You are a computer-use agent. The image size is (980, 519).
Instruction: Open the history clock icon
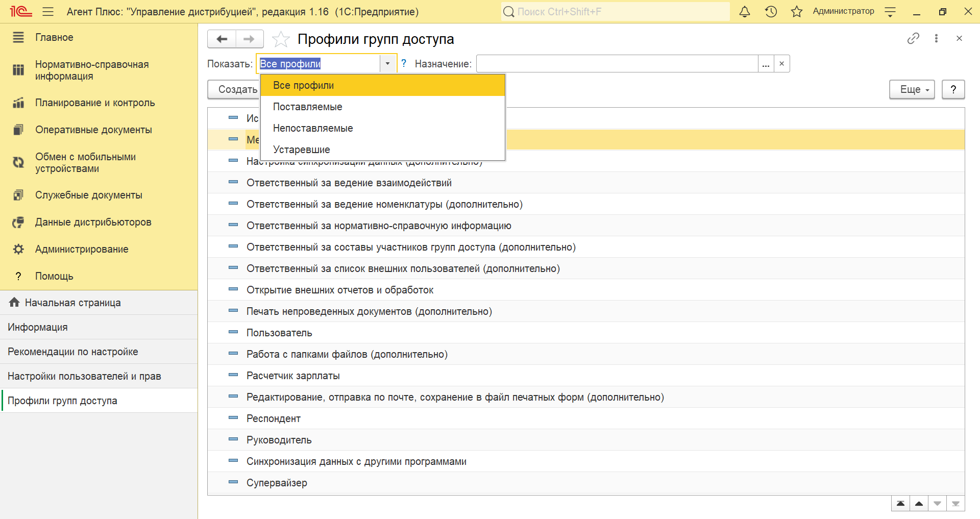771,11
